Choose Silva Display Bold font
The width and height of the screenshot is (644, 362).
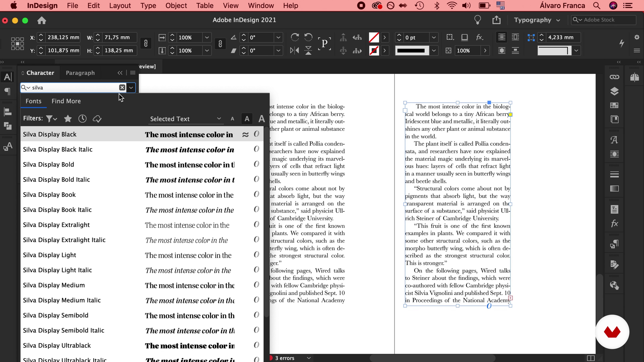coord(142,164)
